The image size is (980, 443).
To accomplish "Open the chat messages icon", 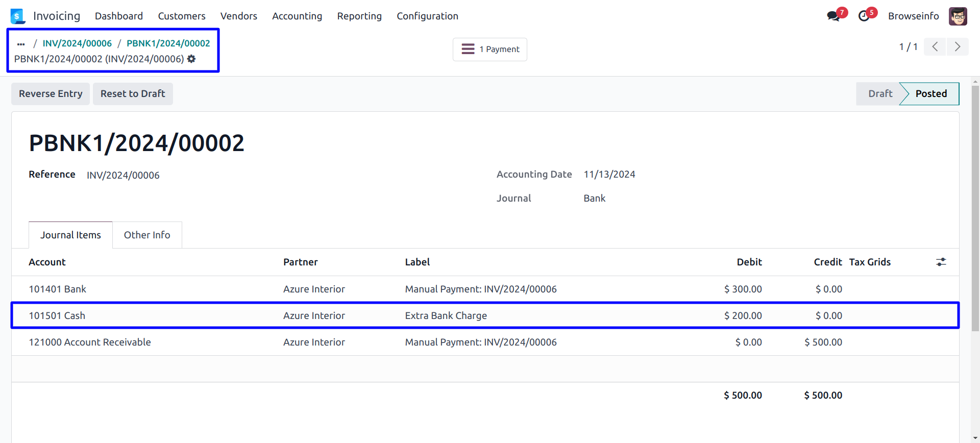I will [x=833, y=16].
